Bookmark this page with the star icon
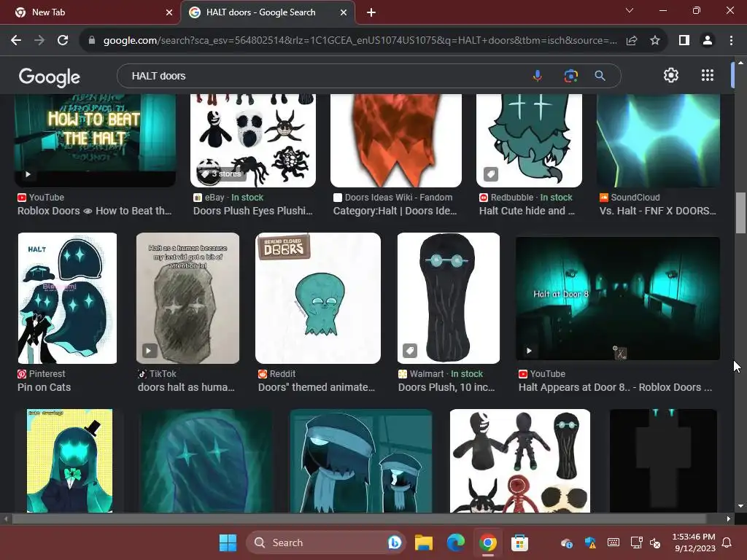Image resolution: width=747 pixels, height=560 pixels. coord(655,41)
